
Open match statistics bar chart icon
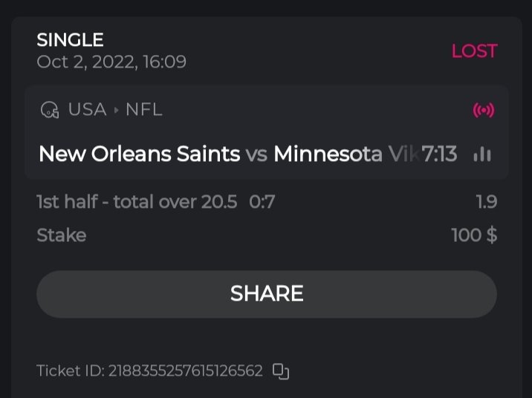pos(482,154)
